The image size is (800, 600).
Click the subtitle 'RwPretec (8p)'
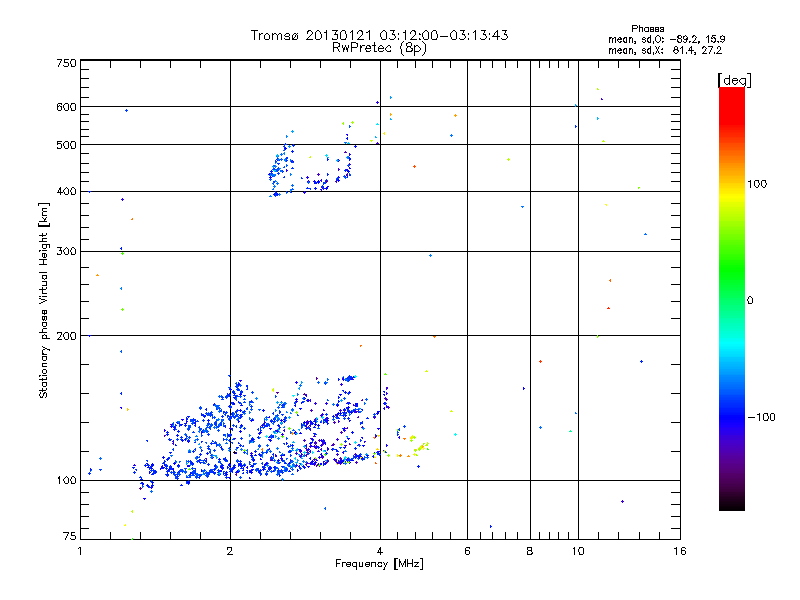[379, 48]
